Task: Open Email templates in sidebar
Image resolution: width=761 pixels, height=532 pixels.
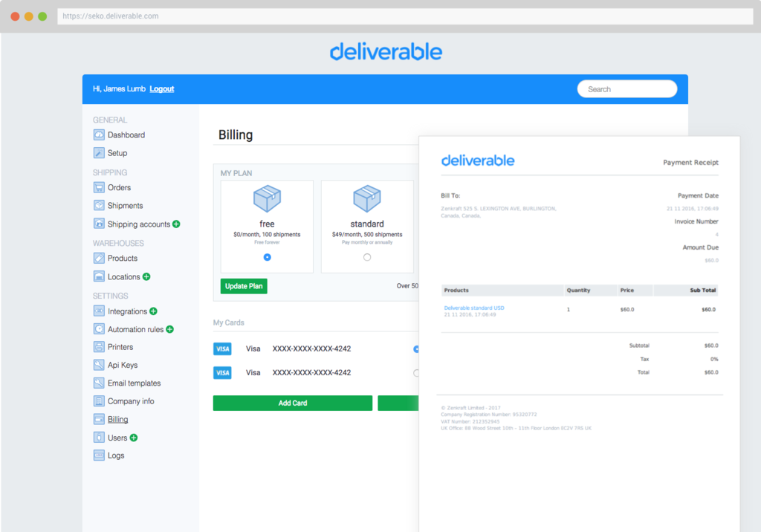Action: [134, 383]
